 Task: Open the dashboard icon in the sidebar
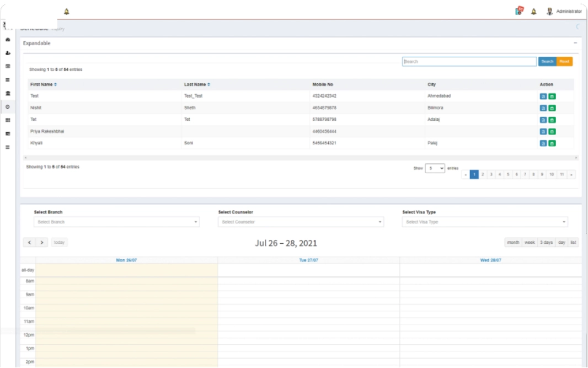8,40
